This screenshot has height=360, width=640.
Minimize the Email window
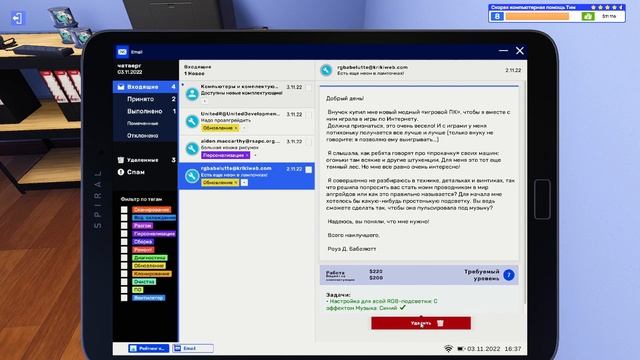pos(503,51)
